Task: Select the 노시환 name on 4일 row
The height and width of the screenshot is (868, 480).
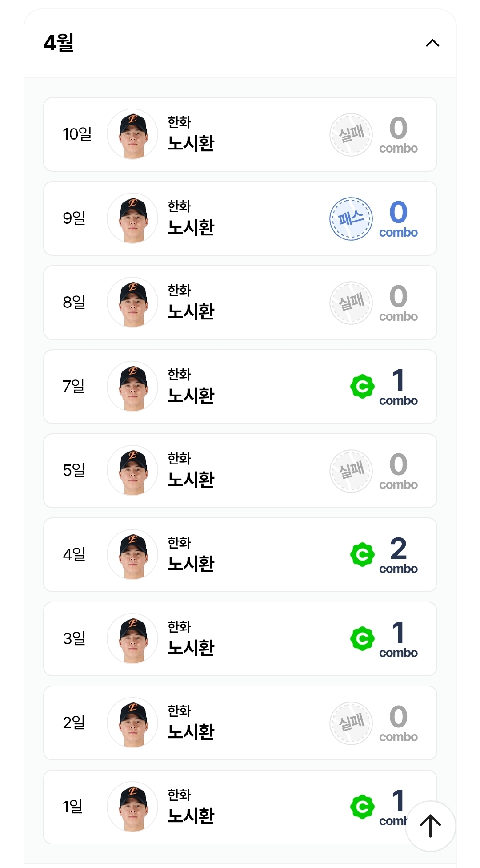Action: 191,564
